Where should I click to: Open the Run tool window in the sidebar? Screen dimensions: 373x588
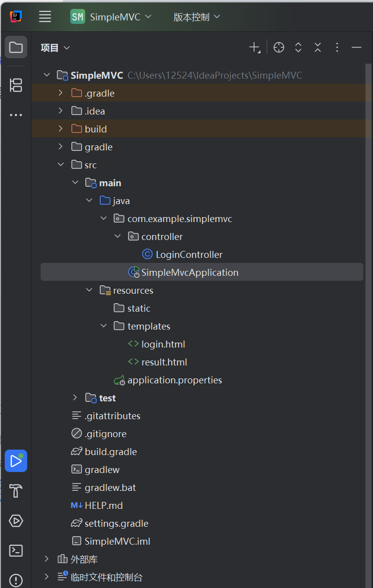15,461
